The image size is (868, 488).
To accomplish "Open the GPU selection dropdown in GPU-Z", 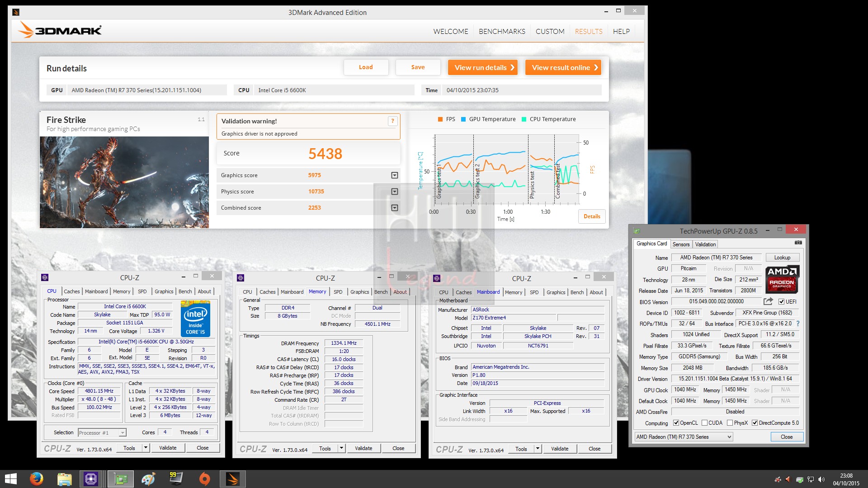I will point(684,437).
